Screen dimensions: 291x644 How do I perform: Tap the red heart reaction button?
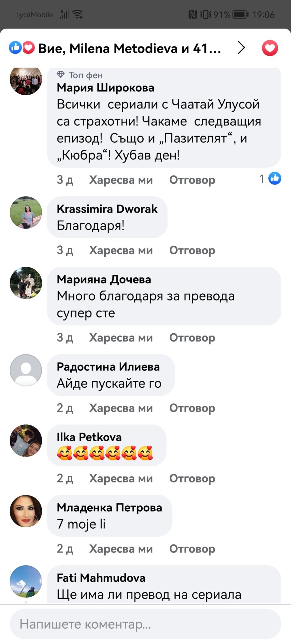270,48
